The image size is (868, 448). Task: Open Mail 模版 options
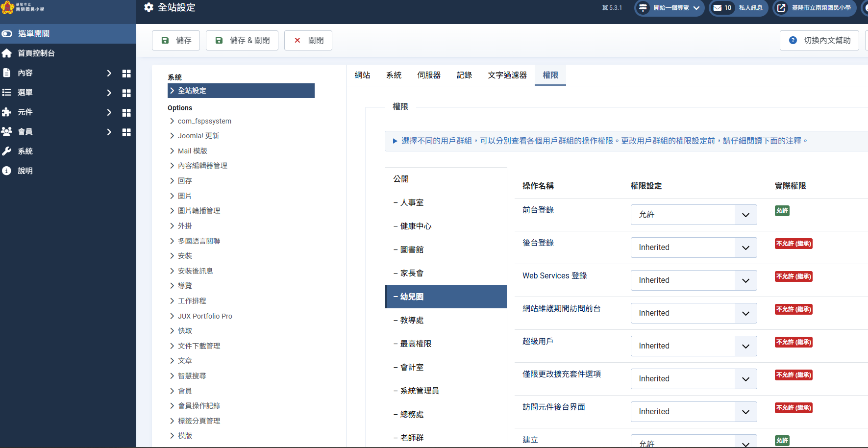click(192, 151)
